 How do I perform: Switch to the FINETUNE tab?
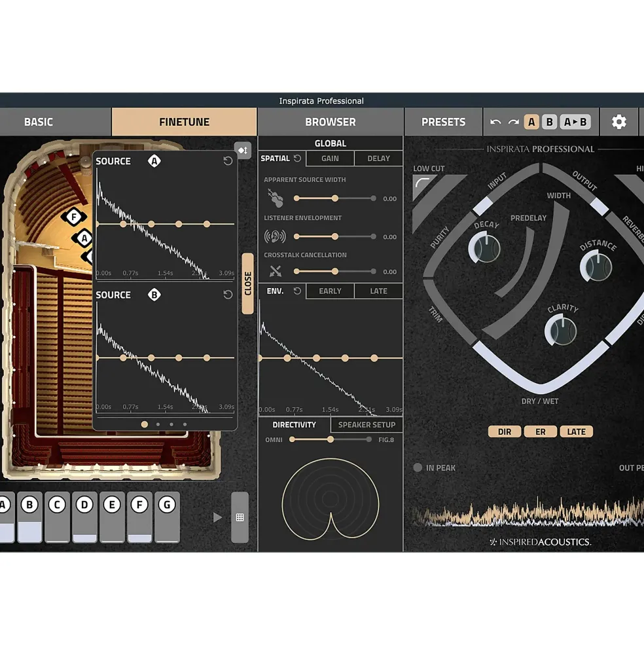185,122
